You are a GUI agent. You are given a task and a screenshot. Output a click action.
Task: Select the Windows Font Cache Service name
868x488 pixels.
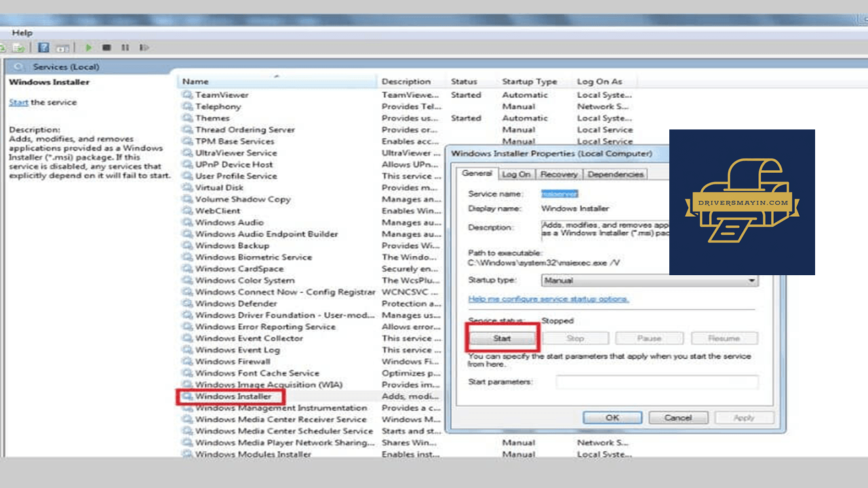[257, 373]
